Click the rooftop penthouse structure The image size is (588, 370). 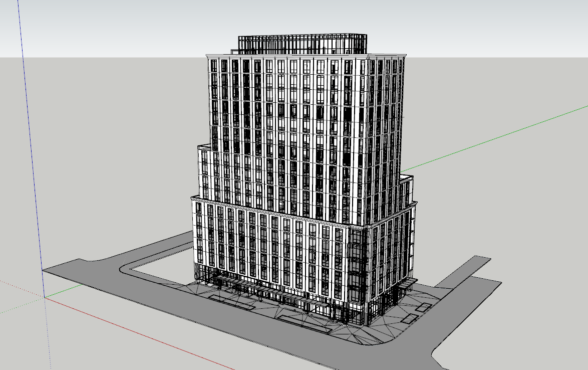(302, 44)
